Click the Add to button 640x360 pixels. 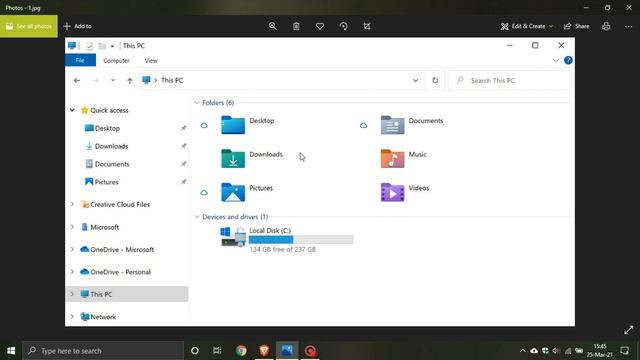[78, 26]
